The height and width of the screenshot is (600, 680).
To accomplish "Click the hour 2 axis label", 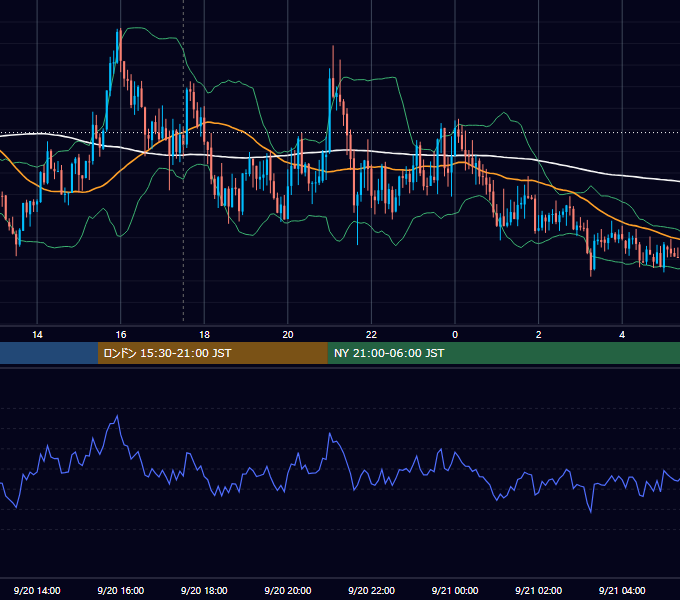I will click(539, 335).
